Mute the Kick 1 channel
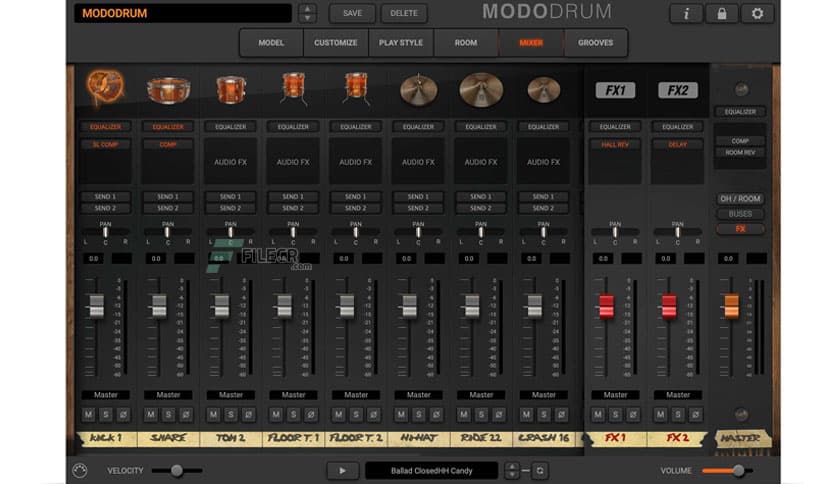 click(x=89, y=414)
